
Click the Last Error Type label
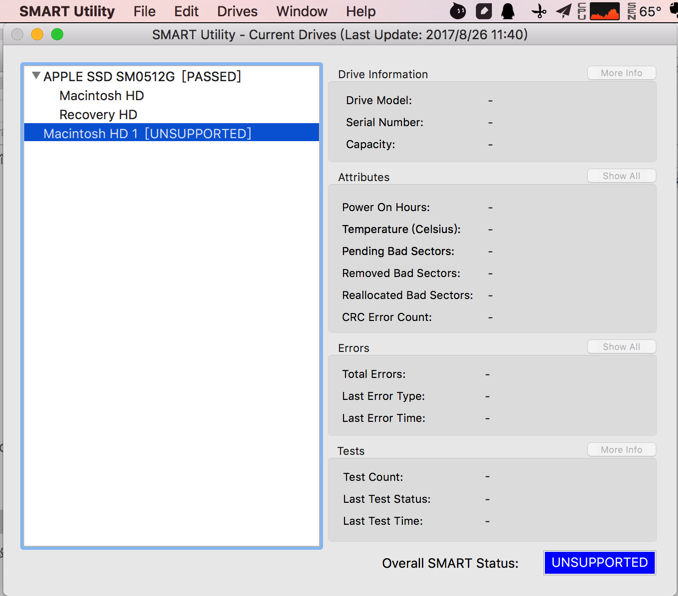(384, 396)
